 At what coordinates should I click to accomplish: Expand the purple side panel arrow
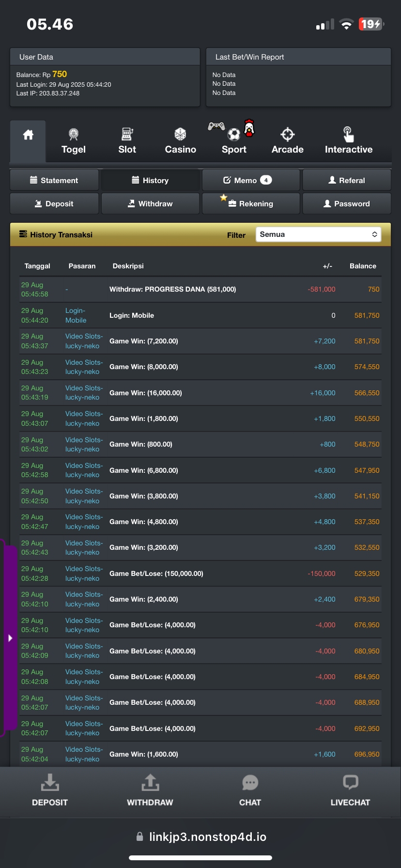click(x=10, y=638)
